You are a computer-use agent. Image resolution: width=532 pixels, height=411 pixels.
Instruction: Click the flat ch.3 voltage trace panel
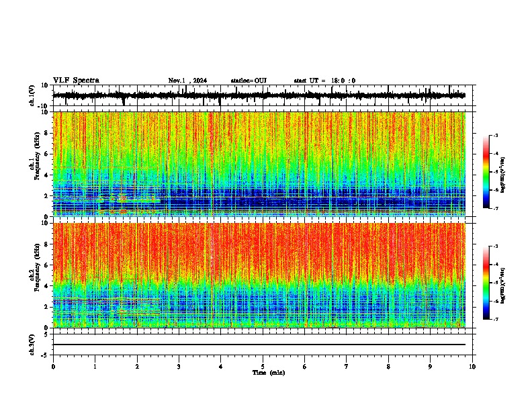click(263, 345)
